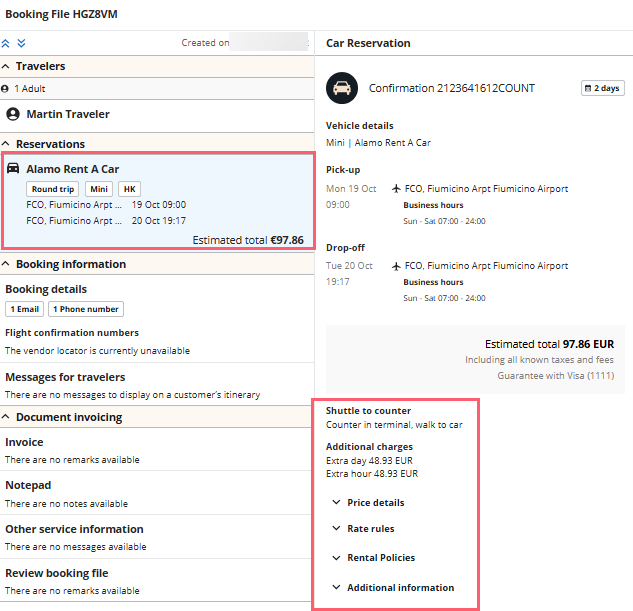Click the pick-up date Mon 19 Oct
The image size is (633, 611).
[x=351, y=188]
